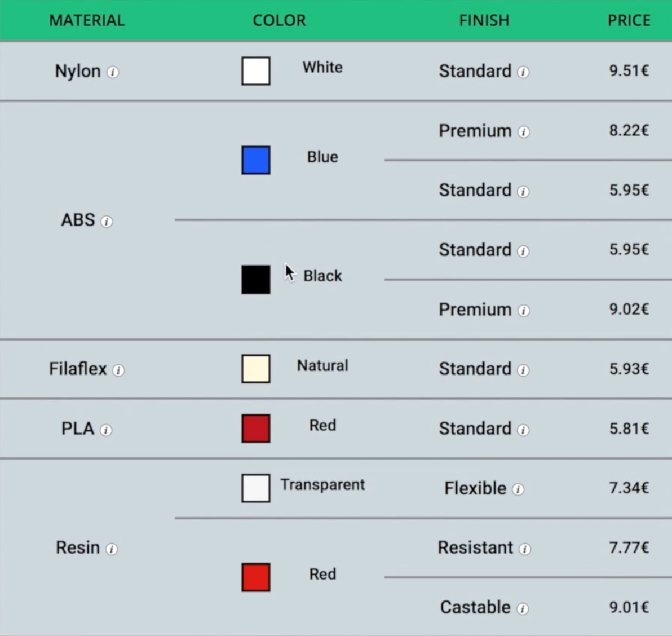
Task: Choose the black ABS color swatch
Action: (256, 280)
